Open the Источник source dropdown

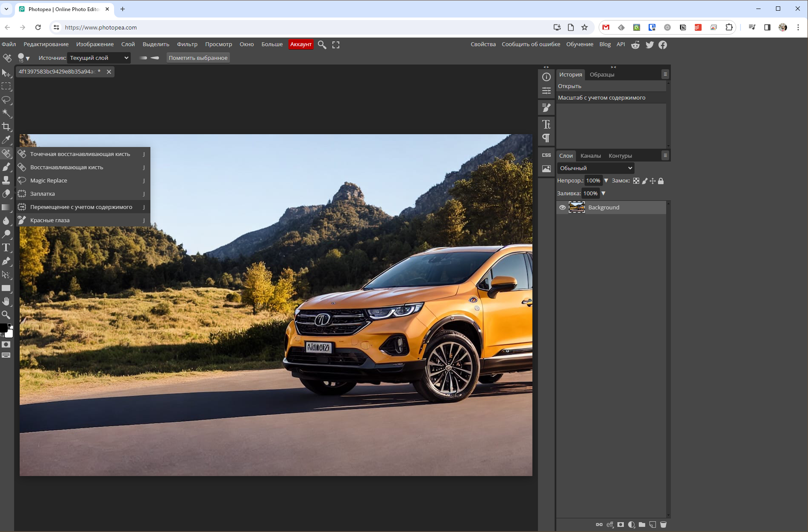pyautogui.click(x=99, y=58)
